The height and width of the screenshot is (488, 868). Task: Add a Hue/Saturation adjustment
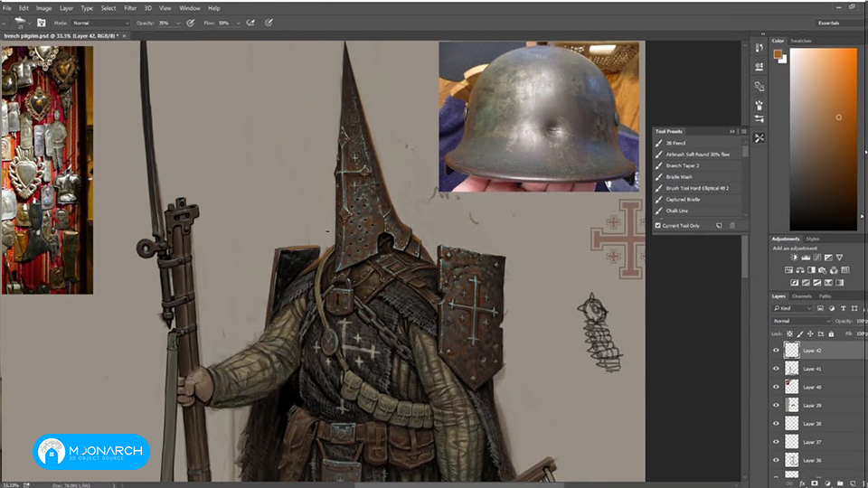pyautogui.click(x=788, y=270)
